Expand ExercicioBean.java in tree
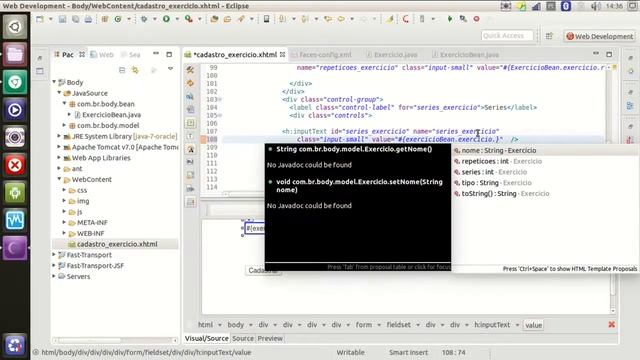The width and height of the screenshot is (640, 360). pos(69,114)
